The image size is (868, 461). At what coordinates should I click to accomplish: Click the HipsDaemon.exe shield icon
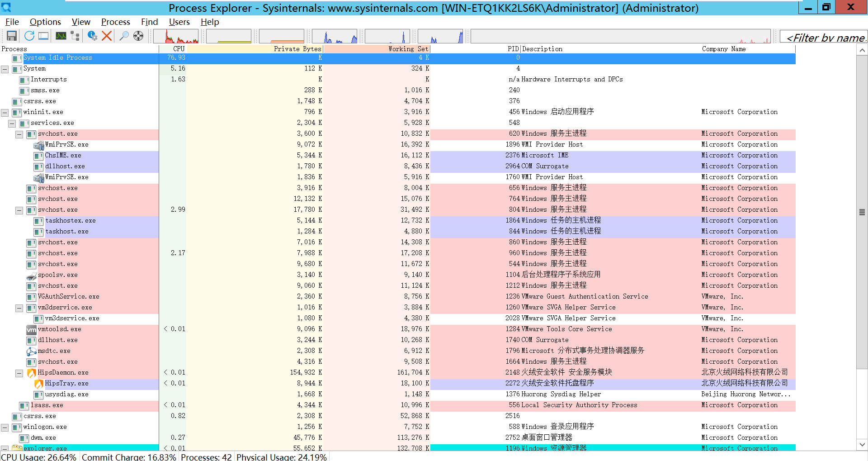32,373
